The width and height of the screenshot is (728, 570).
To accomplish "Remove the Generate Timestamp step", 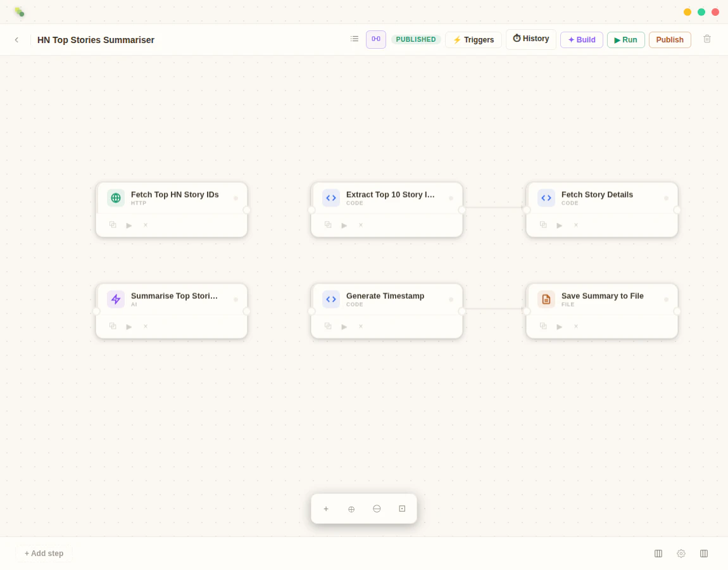I will [x=361, y=327].
